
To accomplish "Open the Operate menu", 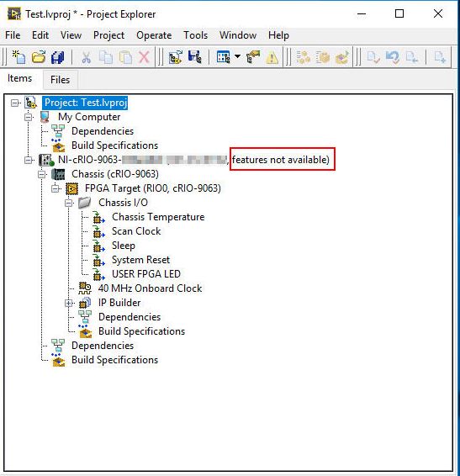I will (154, 35).
